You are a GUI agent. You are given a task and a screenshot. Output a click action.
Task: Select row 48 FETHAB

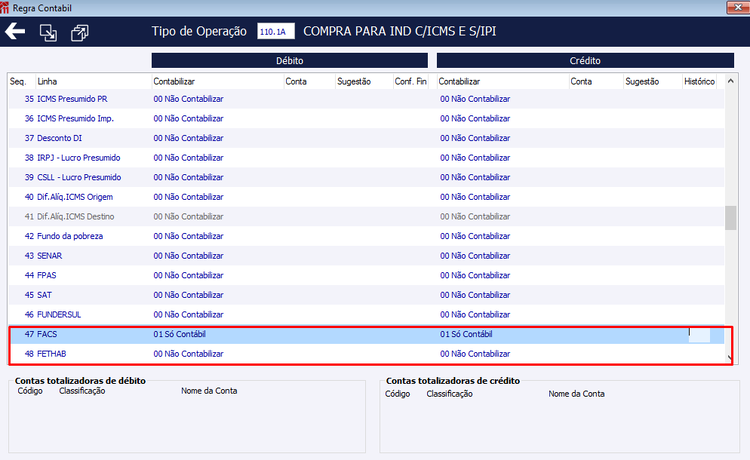366,354
